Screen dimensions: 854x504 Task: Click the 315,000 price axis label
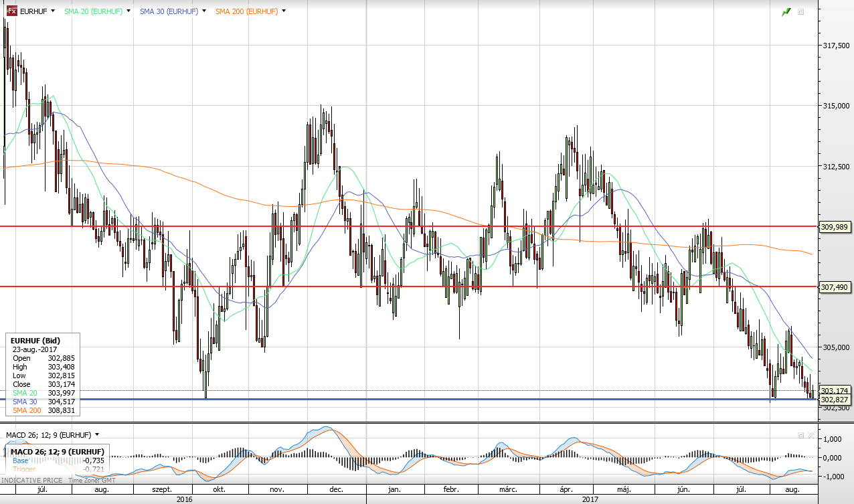point(837,106)
